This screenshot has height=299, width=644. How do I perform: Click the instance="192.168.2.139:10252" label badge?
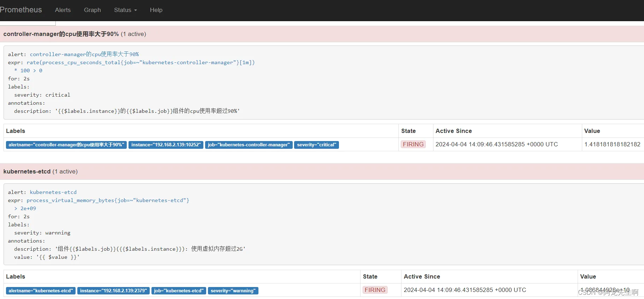(x=166, y=145)
